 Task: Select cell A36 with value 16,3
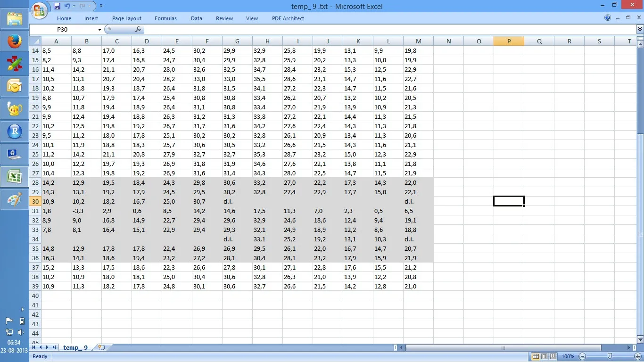point(56,258)
